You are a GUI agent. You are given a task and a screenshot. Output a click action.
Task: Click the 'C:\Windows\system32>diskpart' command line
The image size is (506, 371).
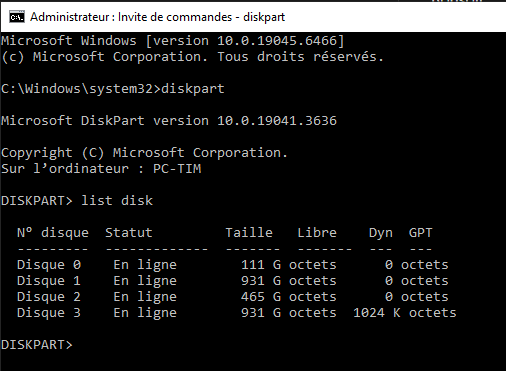[113, 89]
